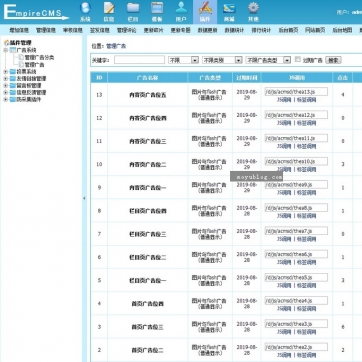362x362 pixels.
Task: Open the 不限广告类型 ad type dropdown
Action: [x=268, y=60]
